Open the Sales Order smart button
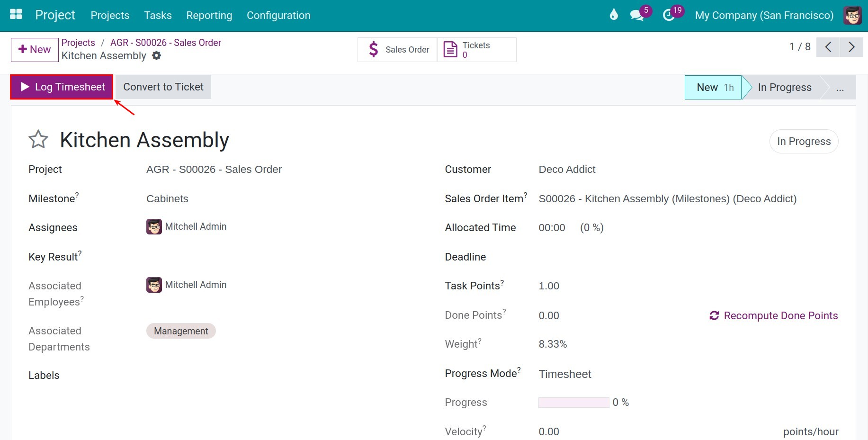This screenshot has width=868, height=440. [397, 50]
